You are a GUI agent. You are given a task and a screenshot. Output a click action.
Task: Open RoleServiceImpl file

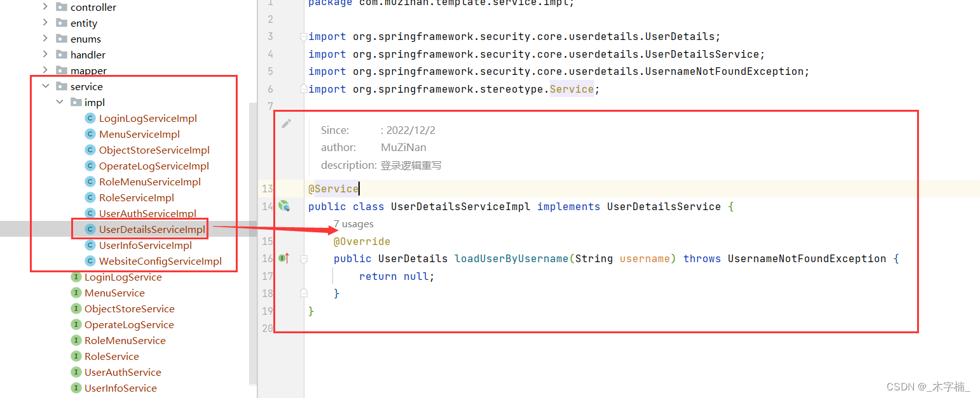[137, 197]
